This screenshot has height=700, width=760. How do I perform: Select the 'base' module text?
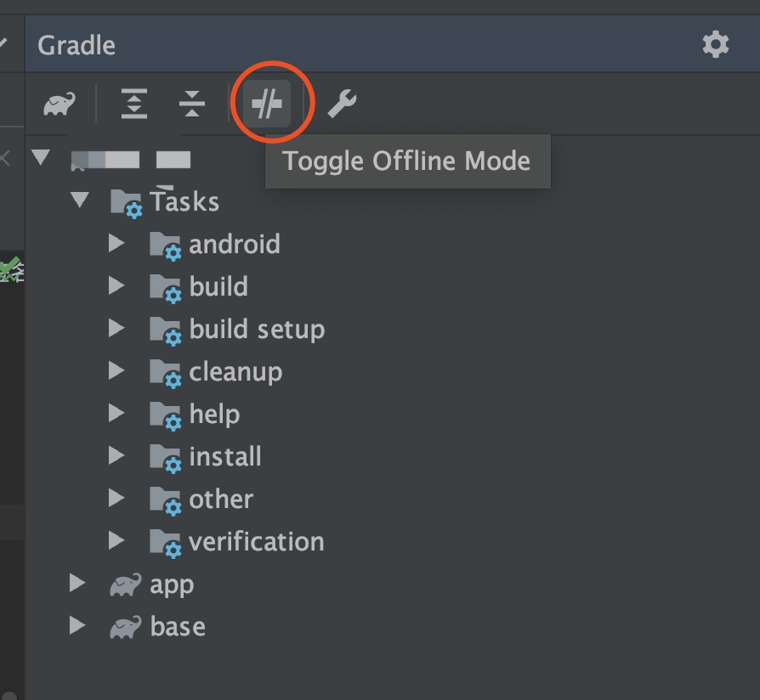(x=178, y=627)
